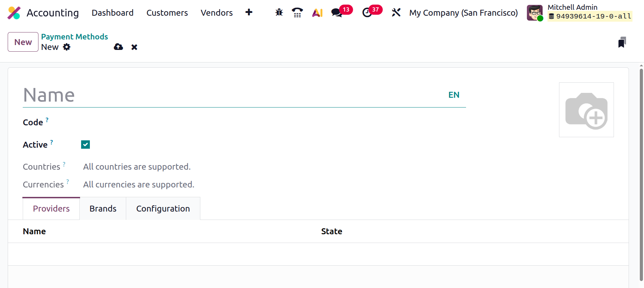Switch to the Brands tab

click(x=103, y=209)
